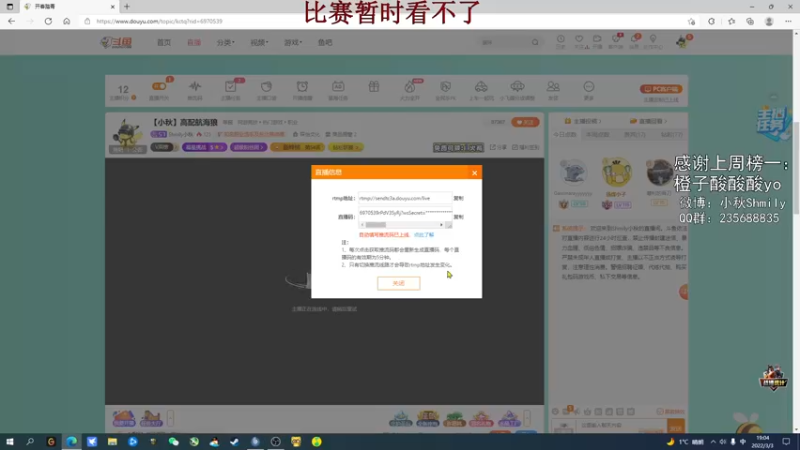
Task: Open the AD task tool
Action: click(338, 87)
